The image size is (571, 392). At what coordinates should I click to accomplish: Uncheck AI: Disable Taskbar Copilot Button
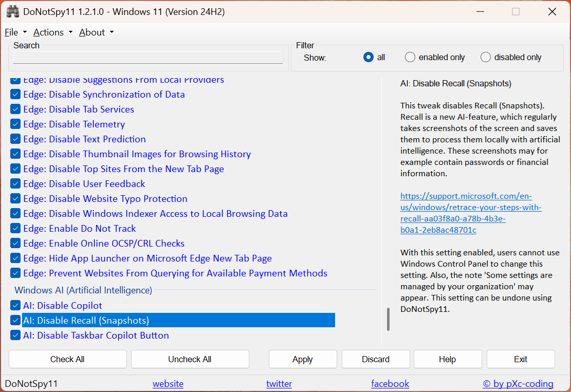[15, 335]
